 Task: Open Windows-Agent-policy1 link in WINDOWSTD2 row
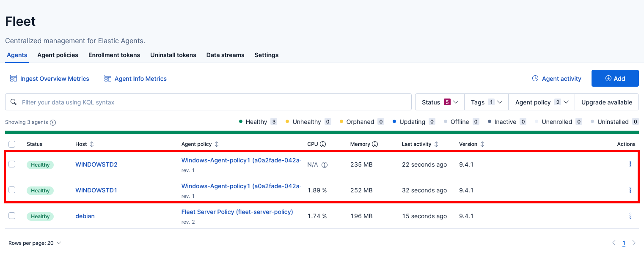241,160
